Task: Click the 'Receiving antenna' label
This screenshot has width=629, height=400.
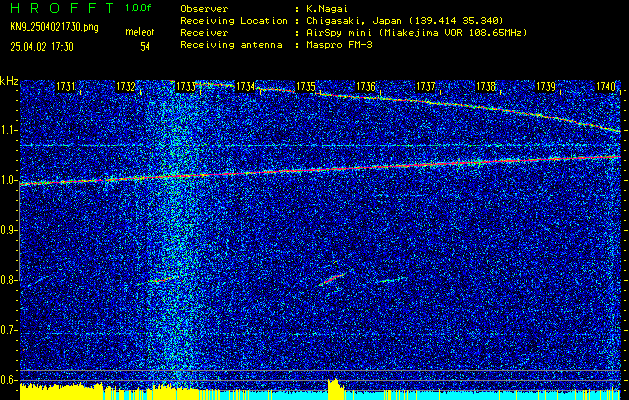Action: [231, 45]
